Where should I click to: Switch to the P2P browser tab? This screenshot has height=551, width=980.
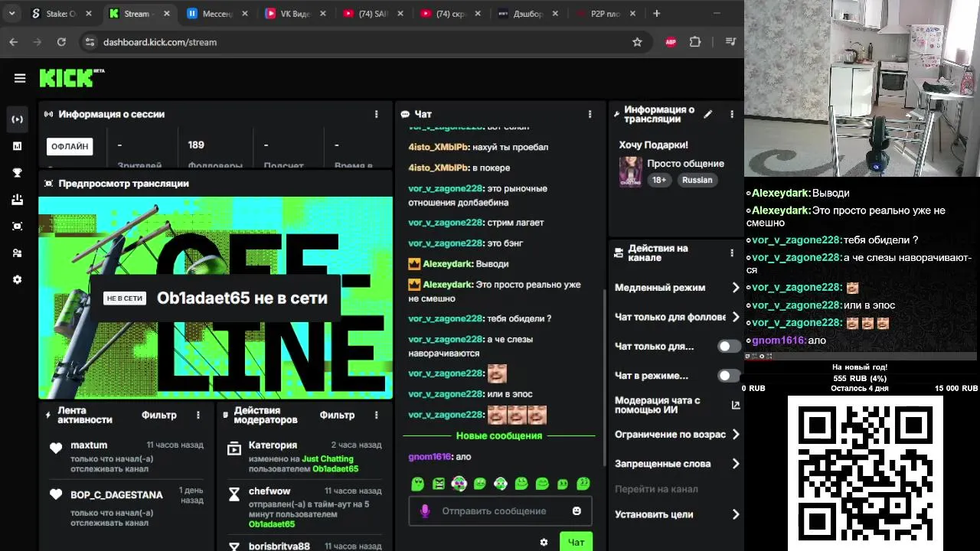point(606,14)
